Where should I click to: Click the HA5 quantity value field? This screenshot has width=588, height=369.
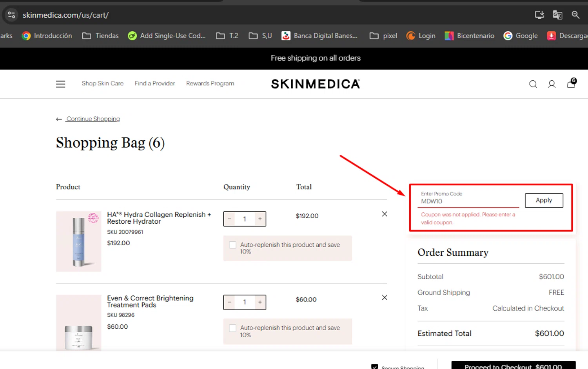pyautogui.click(x=245, y=219)
